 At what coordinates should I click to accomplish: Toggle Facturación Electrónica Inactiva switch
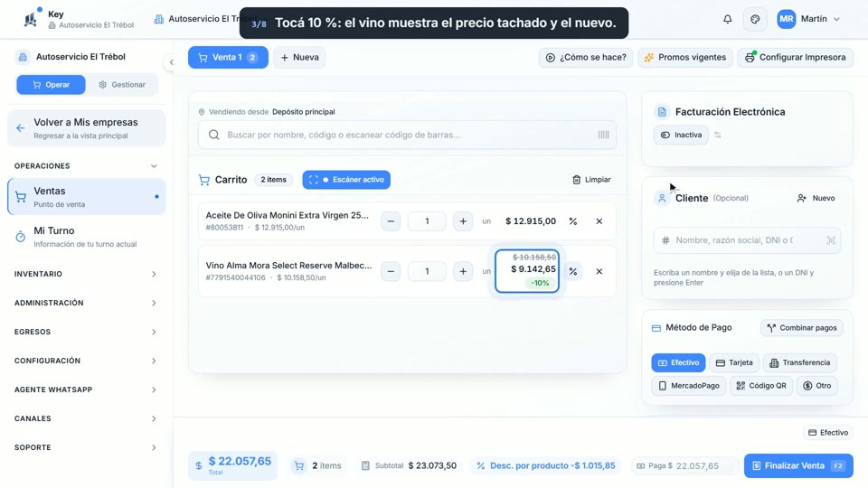tap(681, 135)
